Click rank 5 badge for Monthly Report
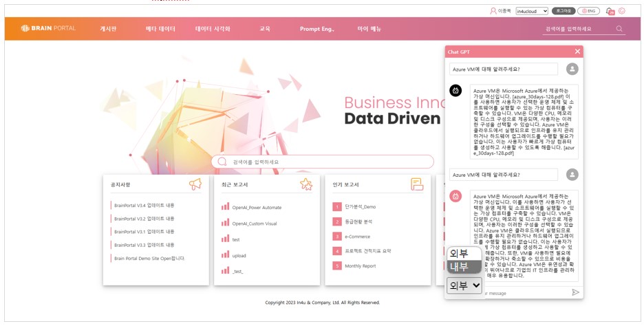The height and width of the screenshot is (326, 644). [336, 266]
